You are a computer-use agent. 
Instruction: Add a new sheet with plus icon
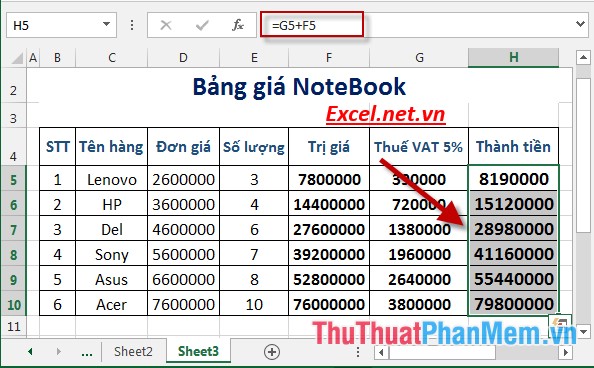click(272, 352)
